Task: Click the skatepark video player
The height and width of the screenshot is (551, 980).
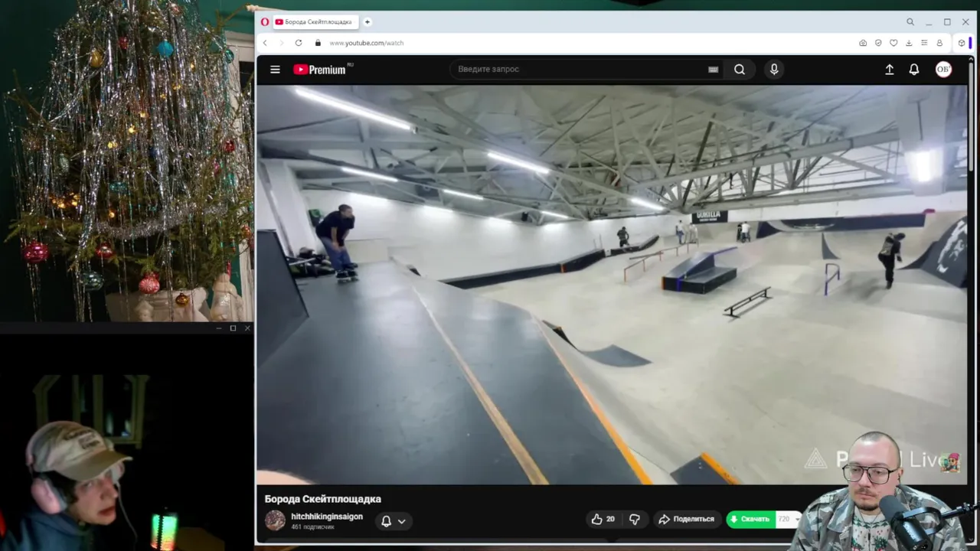Action: (x=612, y=284)
